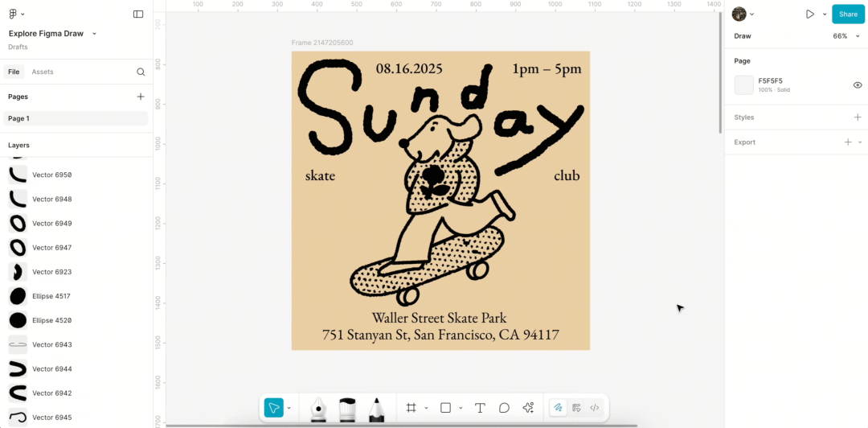868x428 pixels.
Task: Click the word skate on poster
Action: click(x=320, y=175)
